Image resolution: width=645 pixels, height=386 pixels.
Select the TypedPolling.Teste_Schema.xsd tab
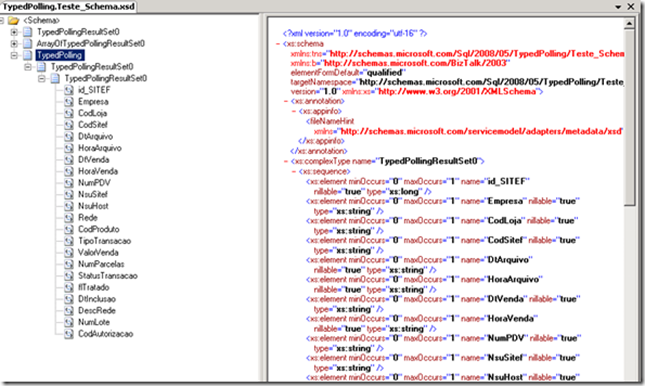(x=68, y=6)
